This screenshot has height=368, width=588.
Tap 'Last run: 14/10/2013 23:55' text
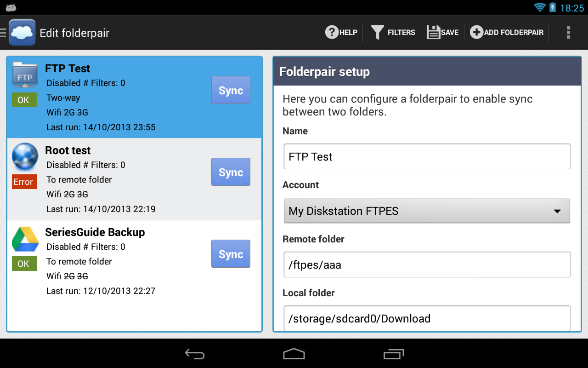[x=101, y=127]
